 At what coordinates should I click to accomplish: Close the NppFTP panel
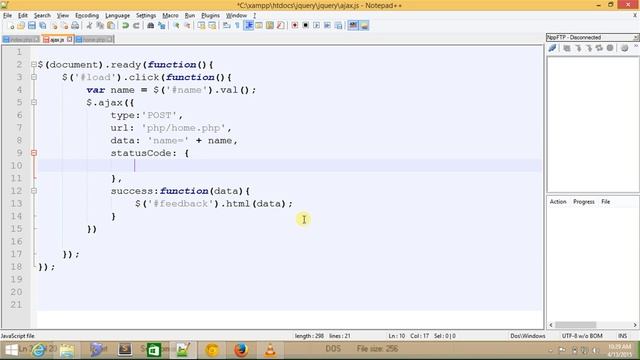(636, 37)
